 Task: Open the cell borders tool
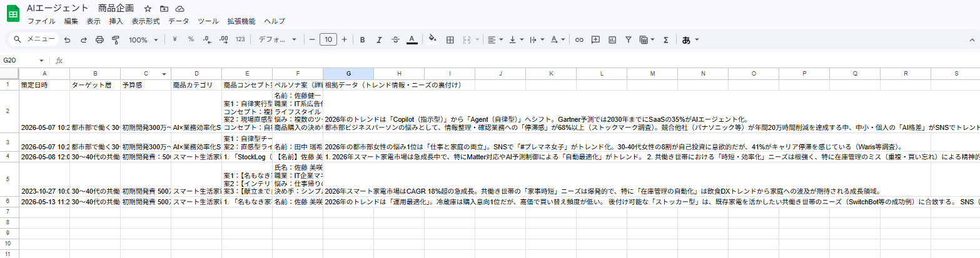point(449,39)
